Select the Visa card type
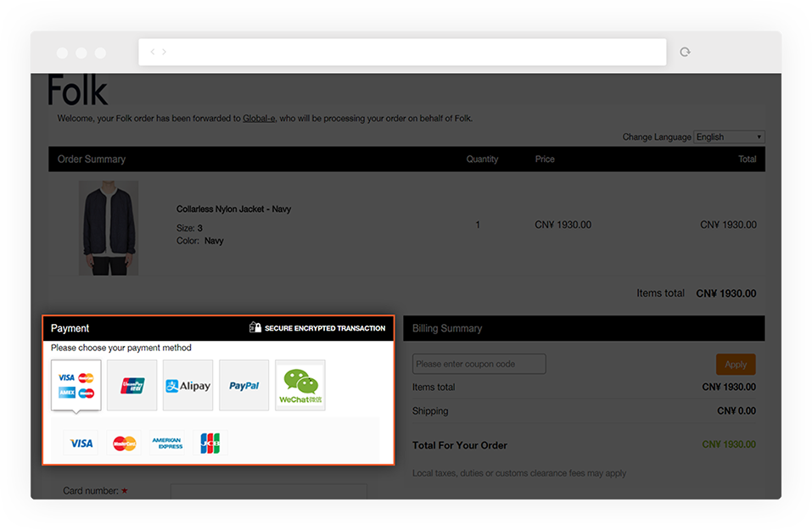The image size is (812, 530). [x=81, y=443]
